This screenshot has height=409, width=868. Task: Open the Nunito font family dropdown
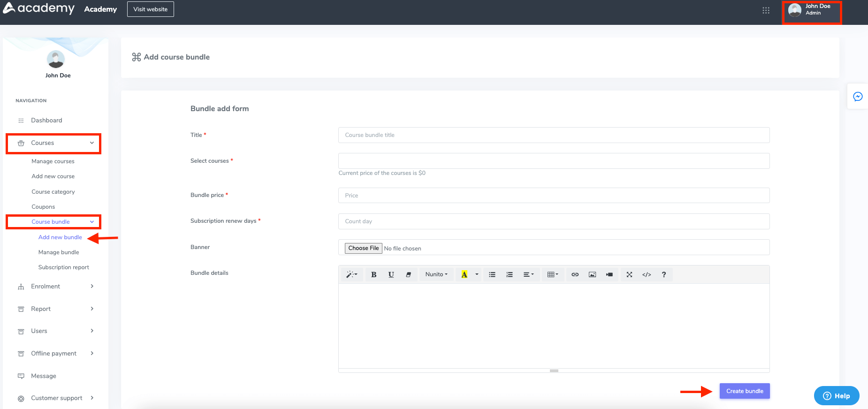(x=436, y=275)
